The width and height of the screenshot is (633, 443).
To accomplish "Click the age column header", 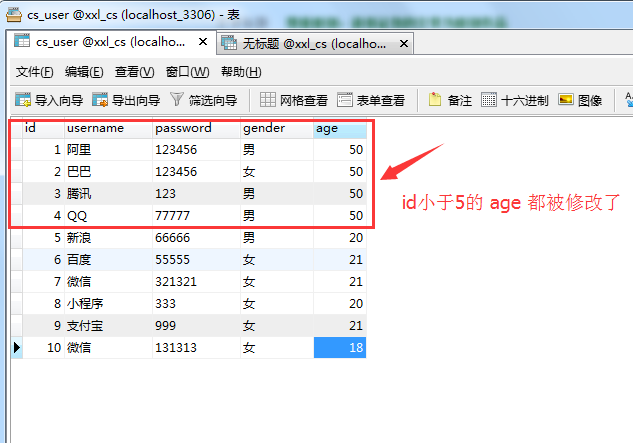I will 340,128.
